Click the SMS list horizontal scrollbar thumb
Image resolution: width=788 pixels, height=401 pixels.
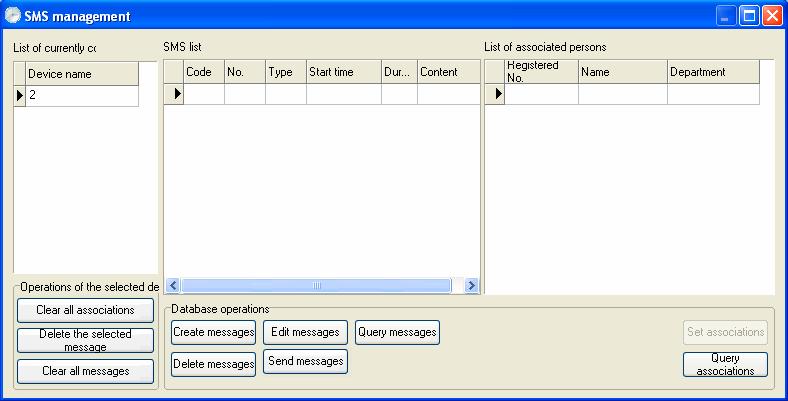(316, 285)
